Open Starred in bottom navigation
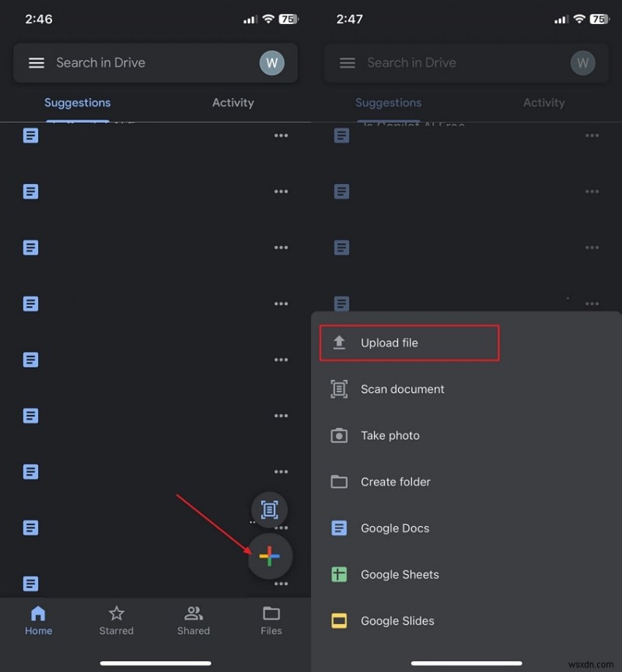The width and height of the screenshot is (622, 672). tap(117, 621)
